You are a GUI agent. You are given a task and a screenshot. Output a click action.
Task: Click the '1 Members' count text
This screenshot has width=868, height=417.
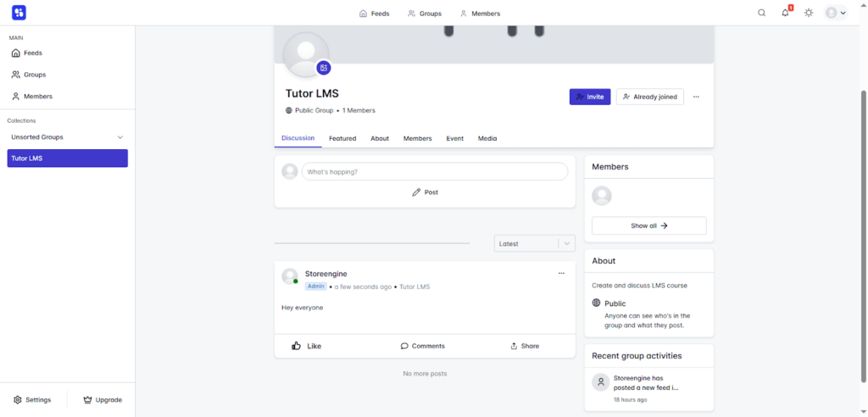coord(359,111)
